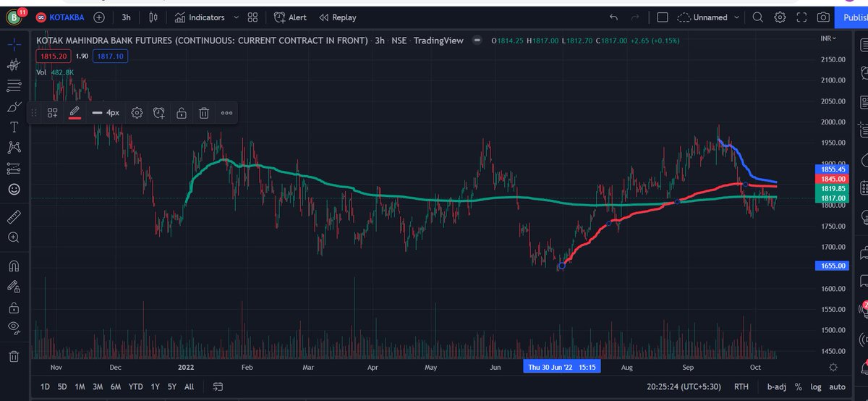Click the red 1815.20 sell price
The height and width of the screenshot is (401, 868).
pyautogui.click(x=53, y=55)
